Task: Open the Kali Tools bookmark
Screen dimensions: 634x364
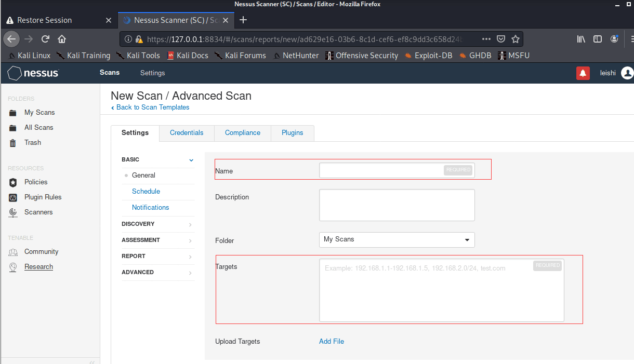Action: click(138, 56)
